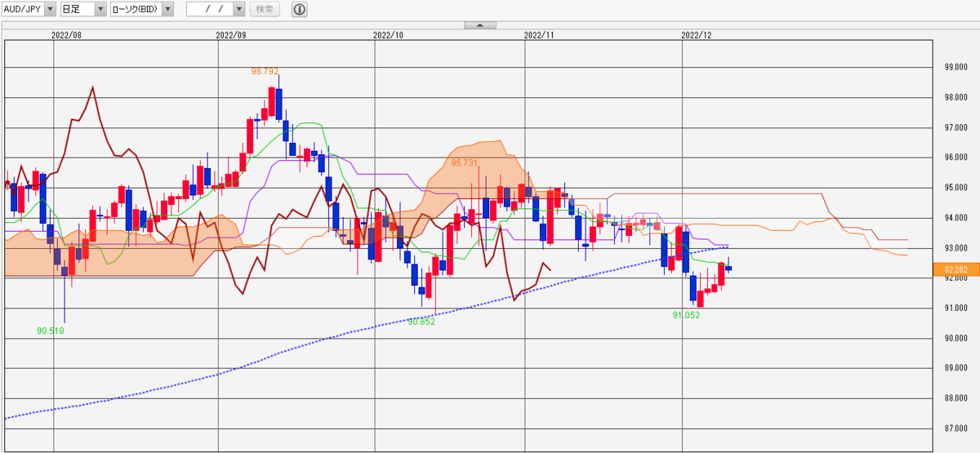980x453 pixels.
Task: Collapse the top panel with the up-arrow handle
Action: tap(480, 25)
